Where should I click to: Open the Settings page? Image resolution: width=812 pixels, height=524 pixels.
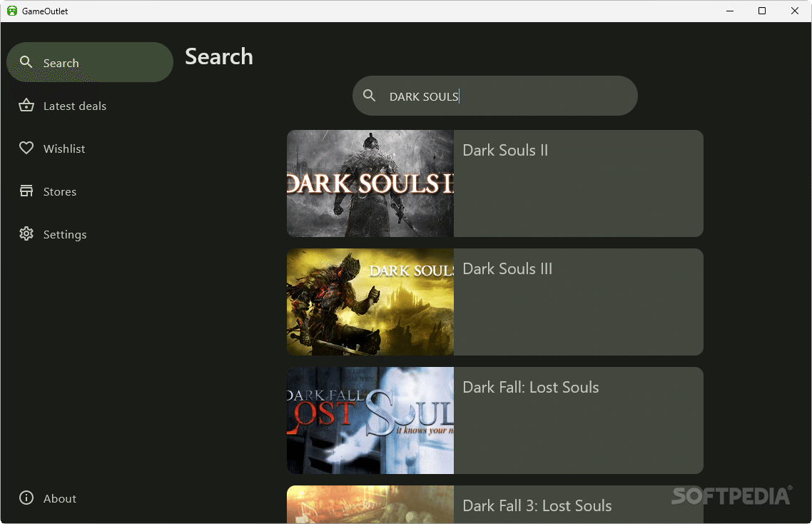65,234
